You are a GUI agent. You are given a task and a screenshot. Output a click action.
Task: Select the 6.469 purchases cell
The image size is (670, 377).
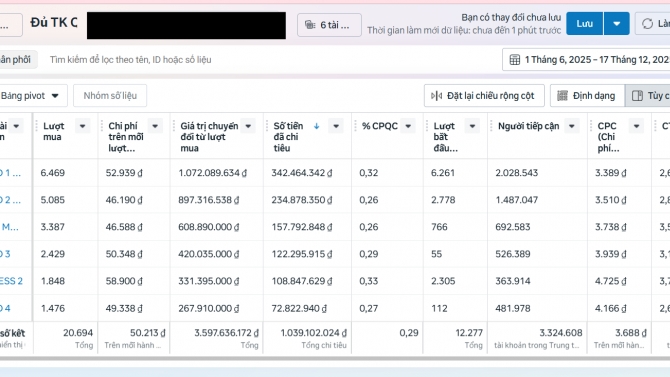pyautogui.click(x=65, y=173)
